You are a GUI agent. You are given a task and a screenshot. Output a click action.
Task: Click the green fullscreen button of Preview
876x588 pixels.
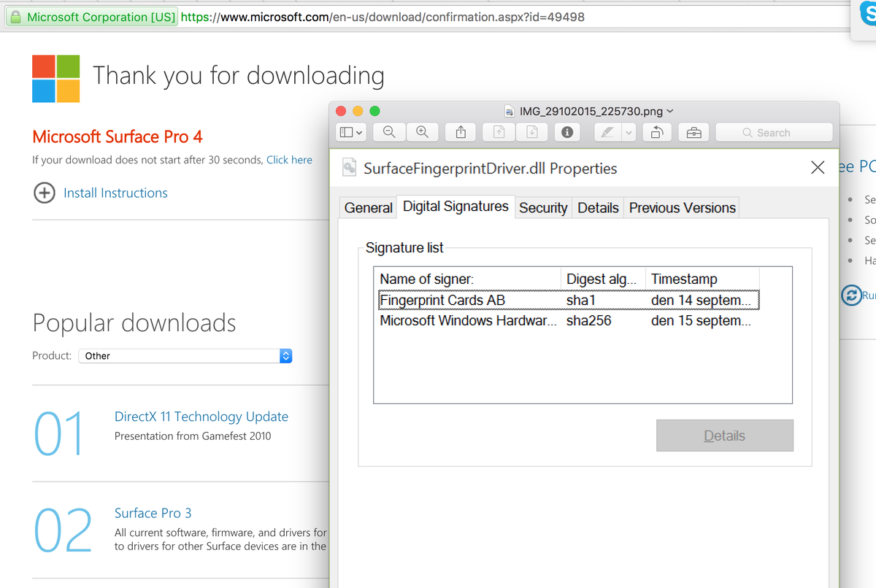[375, 111]
